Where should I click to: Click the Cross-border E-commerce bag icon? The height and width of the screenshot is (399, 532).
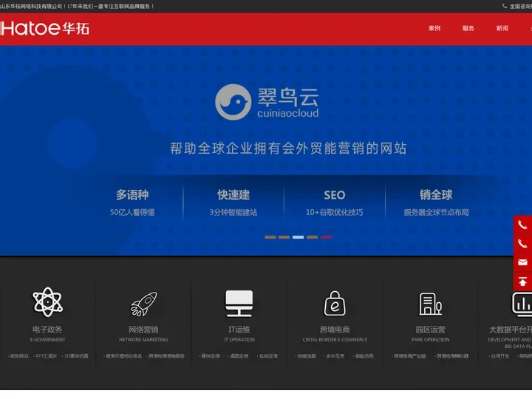point(335,304)
